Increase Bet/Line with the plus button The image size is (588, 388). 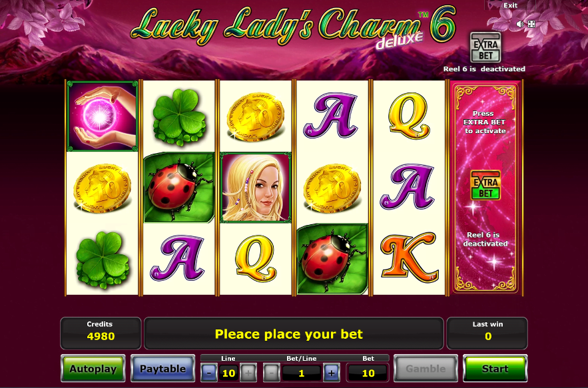332,373
